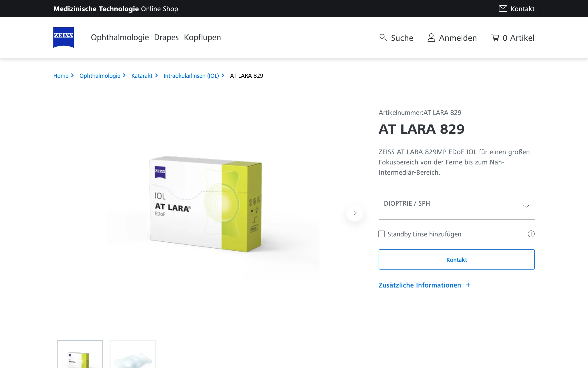Click the AT LARA 829 product heading
The height and width of the screenshot is (368, 588).
click(x=421, y=129)
